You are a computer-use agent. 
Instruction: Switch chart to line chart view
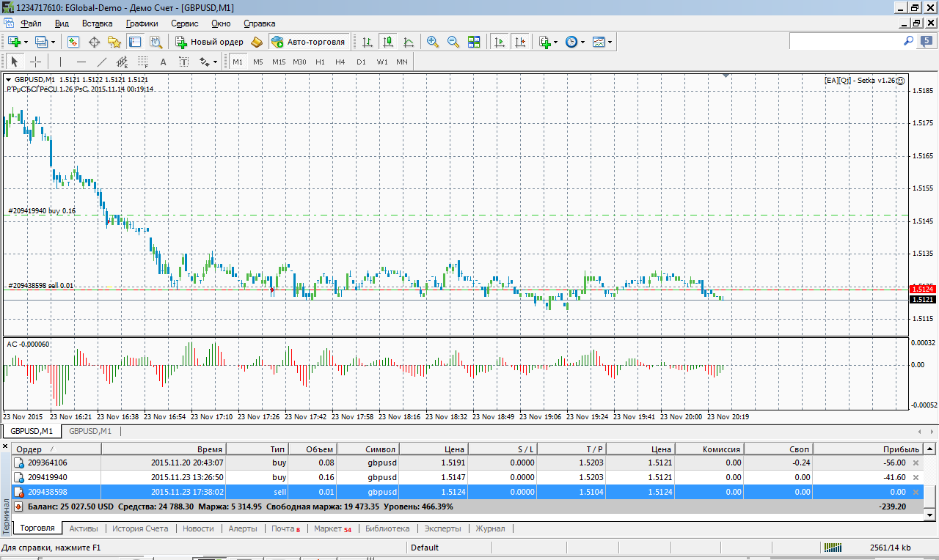click(408, 42)
